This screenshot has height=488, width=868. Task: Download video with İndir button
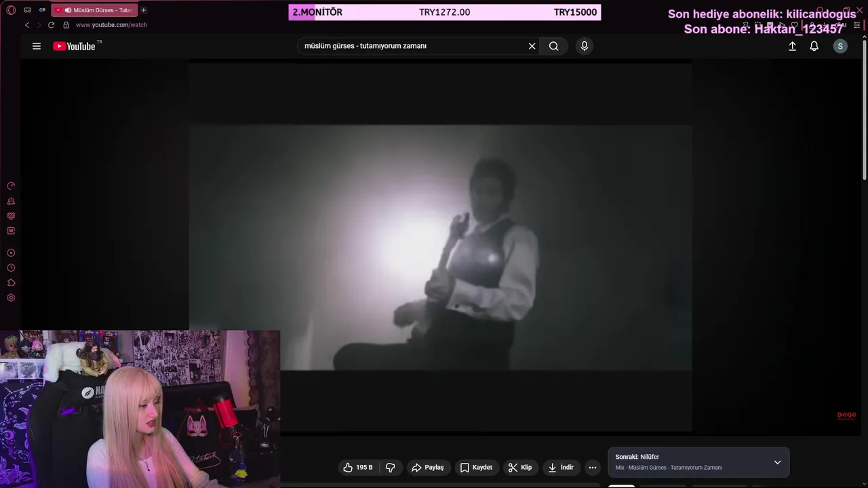pos(561,468)
